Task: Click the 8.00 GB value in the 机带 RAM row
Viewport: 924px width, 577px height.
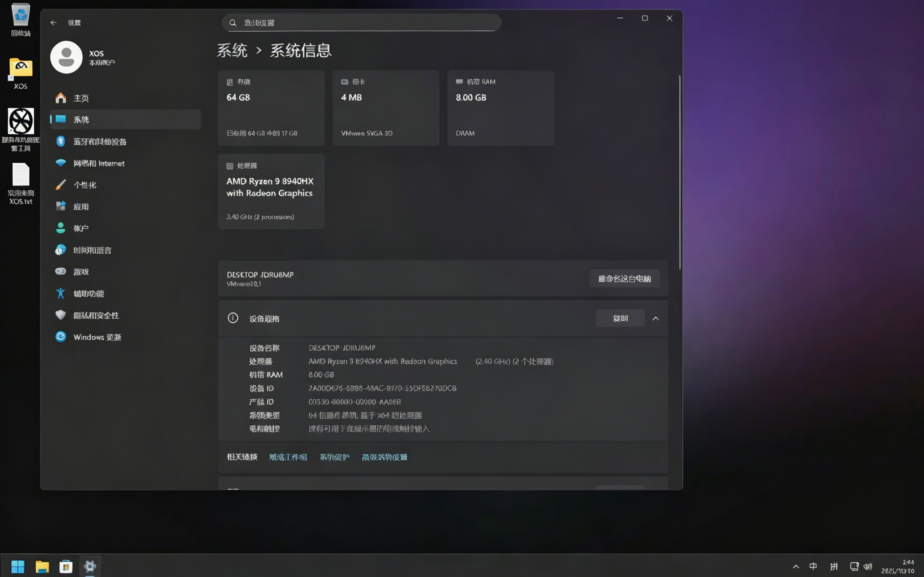Action: (321, 375)
